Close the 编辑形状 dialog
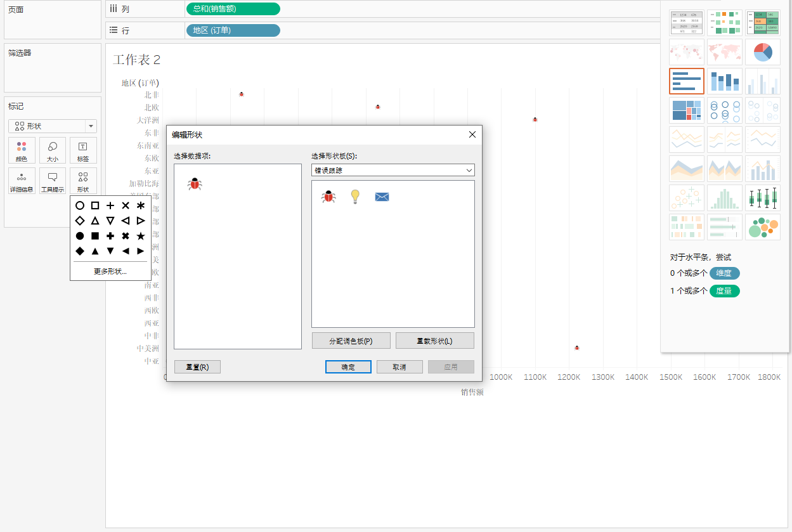Viewport: 792px width, 532px height. click(x=472, y=134)
